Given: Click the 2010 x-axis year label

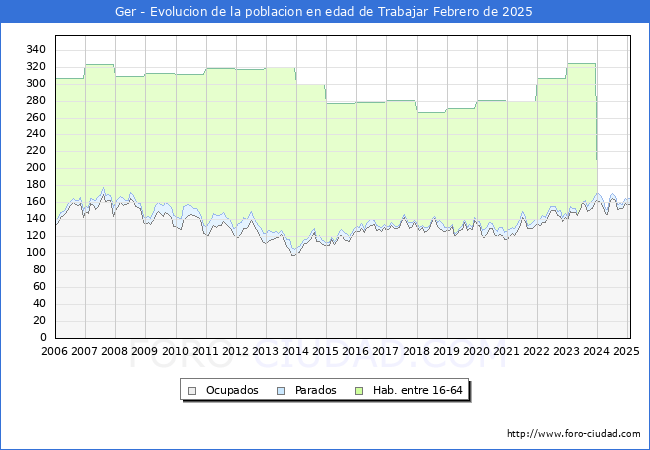Looking at the screenshot, I should coord(175,351).
